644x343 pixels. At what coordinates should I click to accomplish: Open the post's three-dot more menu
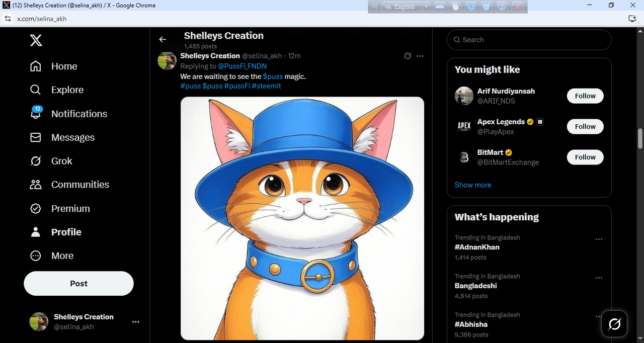click(420, 56)
